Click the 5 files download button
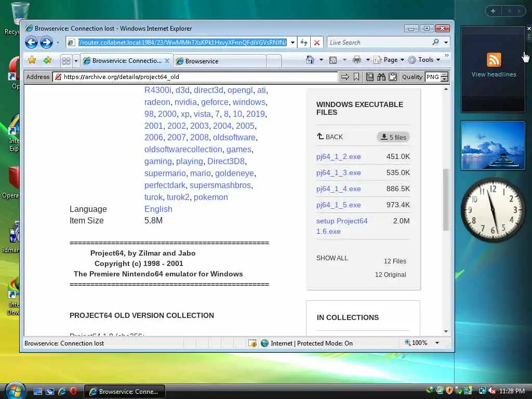Image resolution: width=532 pixels, height=399 pixels. click(393, 137)
